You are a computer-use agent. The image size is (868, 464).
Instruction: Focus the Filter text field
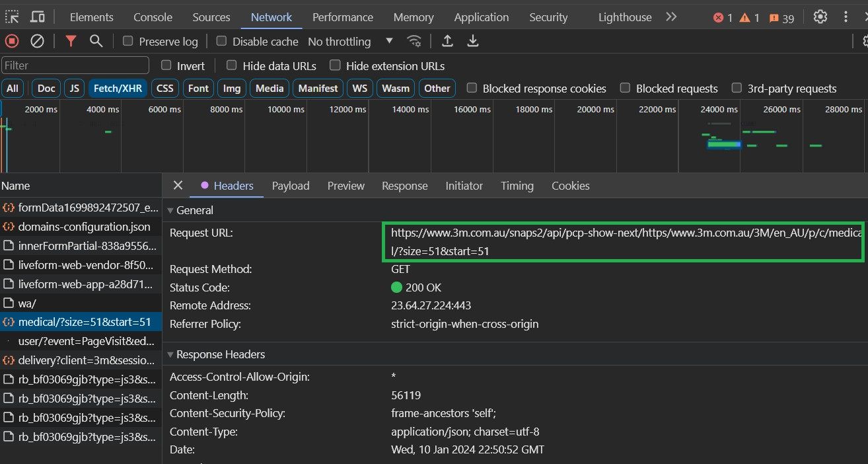click(75, 65)
